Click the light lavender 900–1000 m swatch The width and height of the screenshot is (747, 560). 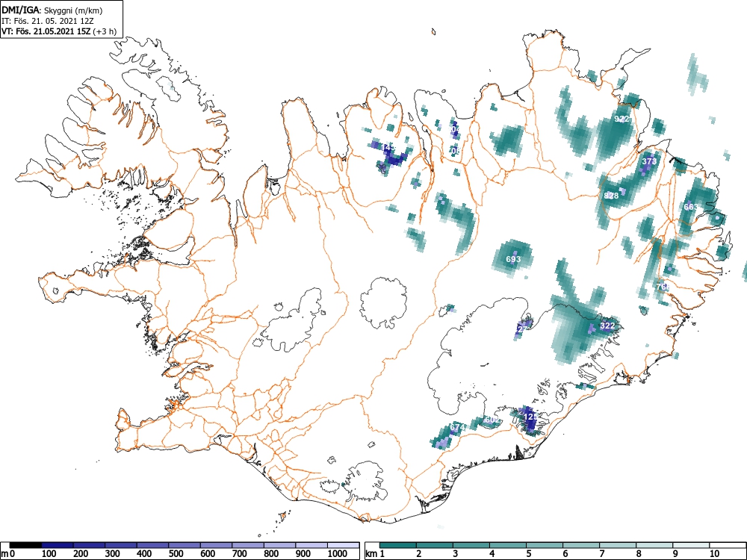tap(311, 545)
